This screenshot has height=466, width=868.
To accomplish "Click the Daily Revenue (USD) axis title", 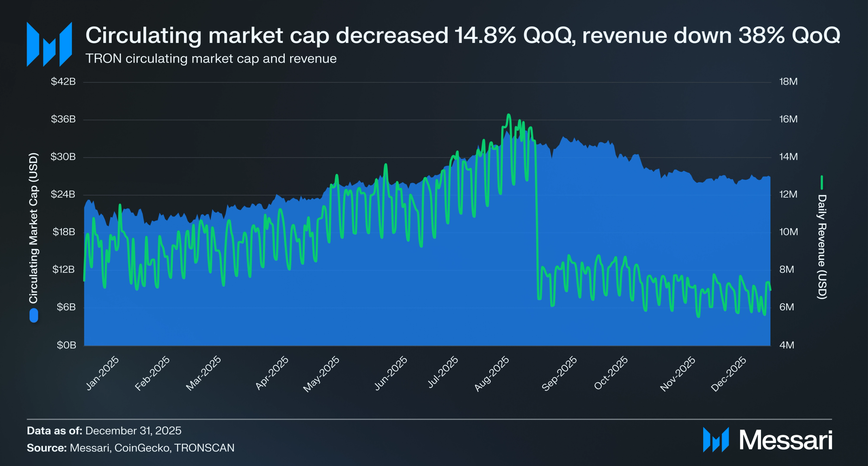I will click(821, 247).
